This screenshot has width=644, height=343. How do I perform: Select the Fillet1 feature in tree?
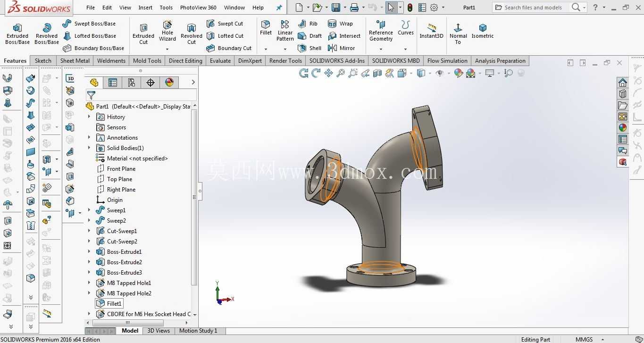(x=109, y=303)
